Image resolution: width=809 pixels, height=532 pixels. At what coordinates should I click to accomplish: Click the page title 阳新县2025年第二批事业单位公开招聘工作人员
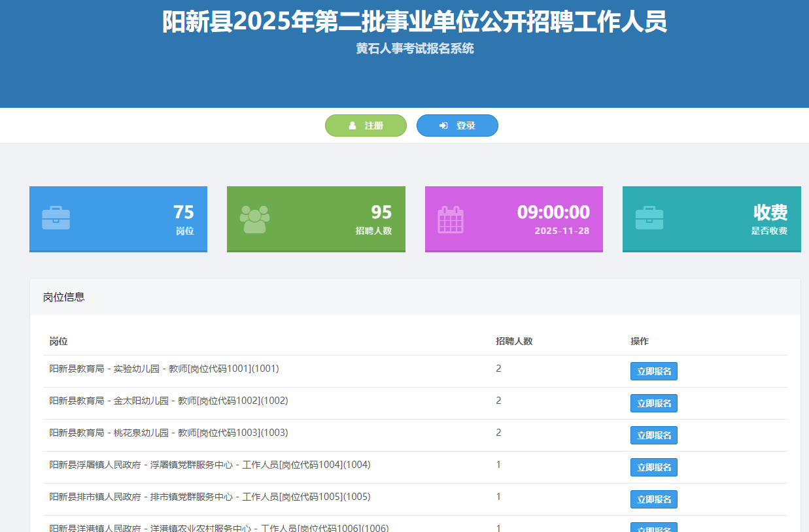415,22
